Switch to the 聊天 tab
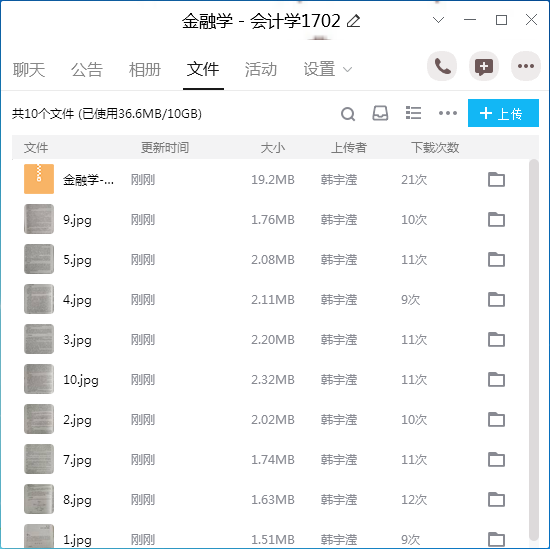This screenshot has width=550, height=549. tap(29, 69)
